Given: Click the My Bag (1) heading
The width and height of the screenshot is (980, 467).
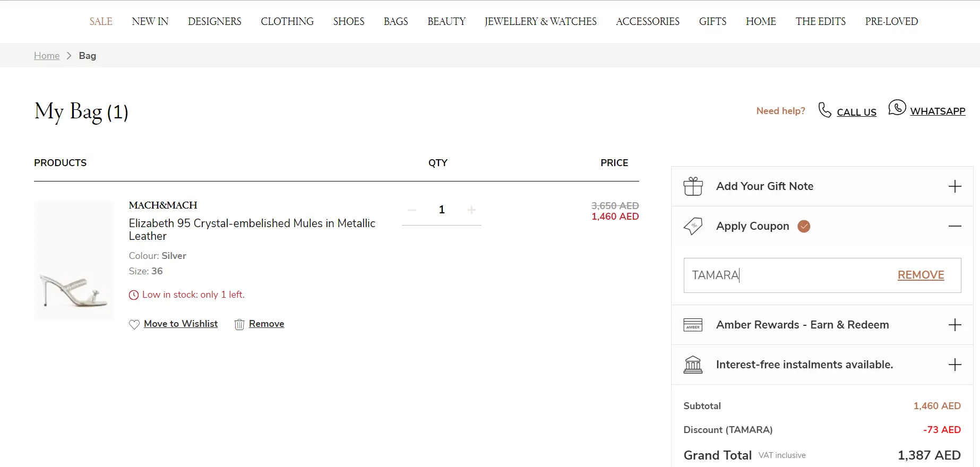Looking at the screenshot, I should pyautogui.click(x=81, y=112).
